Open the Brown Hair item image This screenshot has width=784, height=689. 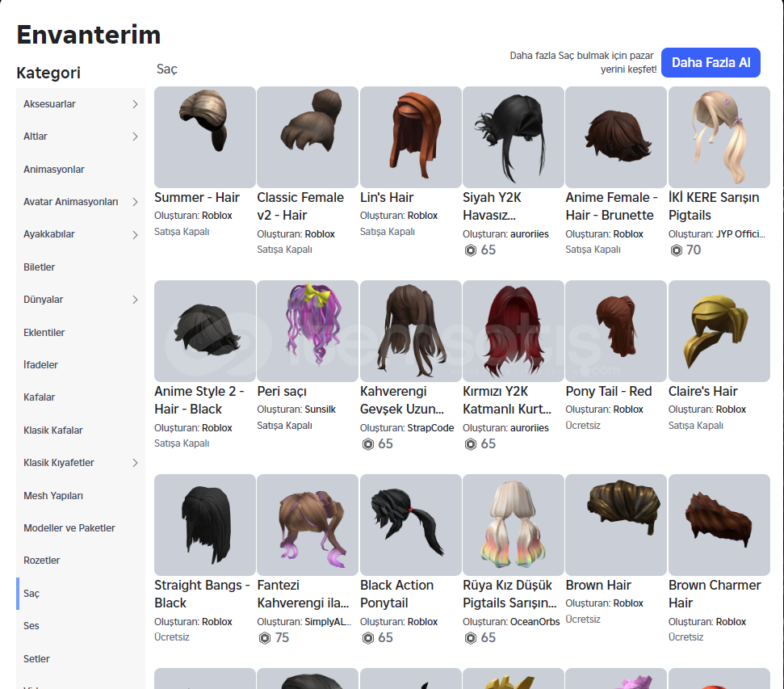[x=616, y=525]
